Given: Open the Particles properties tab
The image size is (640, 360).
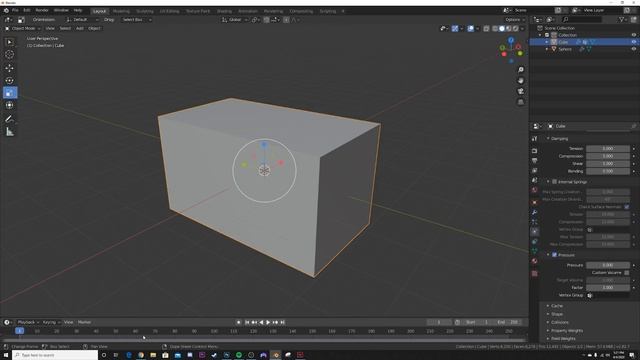Looking at the screenshot, I should pos(535,222).
